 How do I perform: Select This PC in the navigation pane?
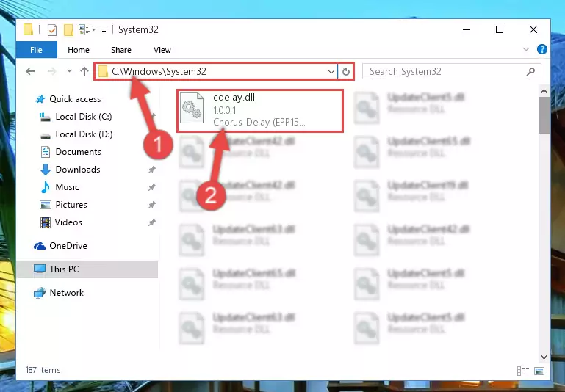[64, 269]
